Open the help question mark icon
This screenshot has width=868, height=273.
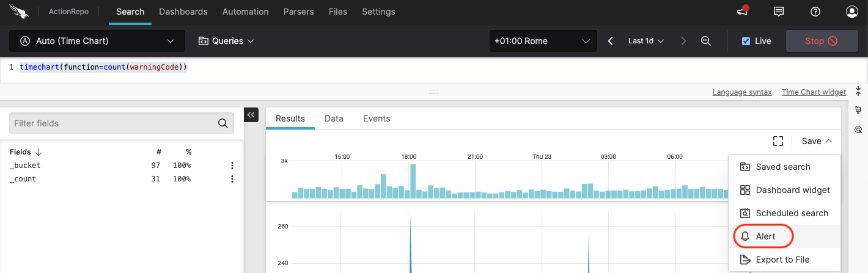815,12
